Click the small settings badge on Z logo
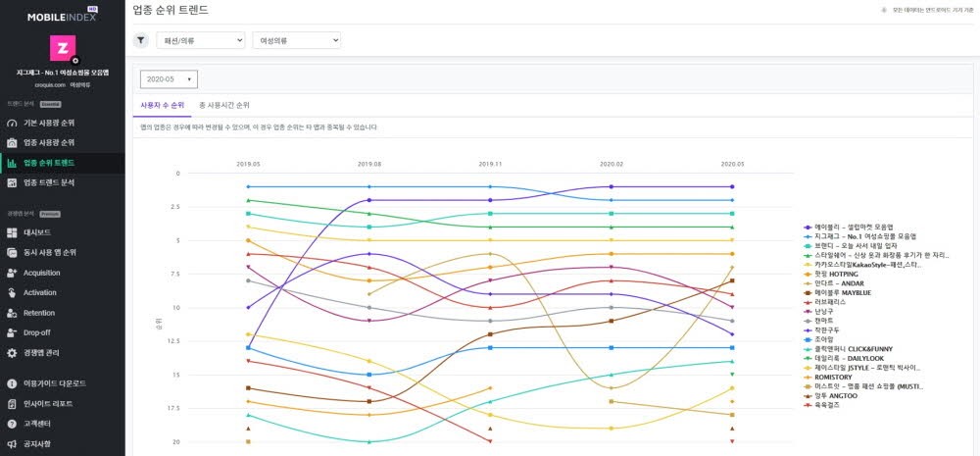980x456 pixels. pyautogui.click(x=75, y=61)
